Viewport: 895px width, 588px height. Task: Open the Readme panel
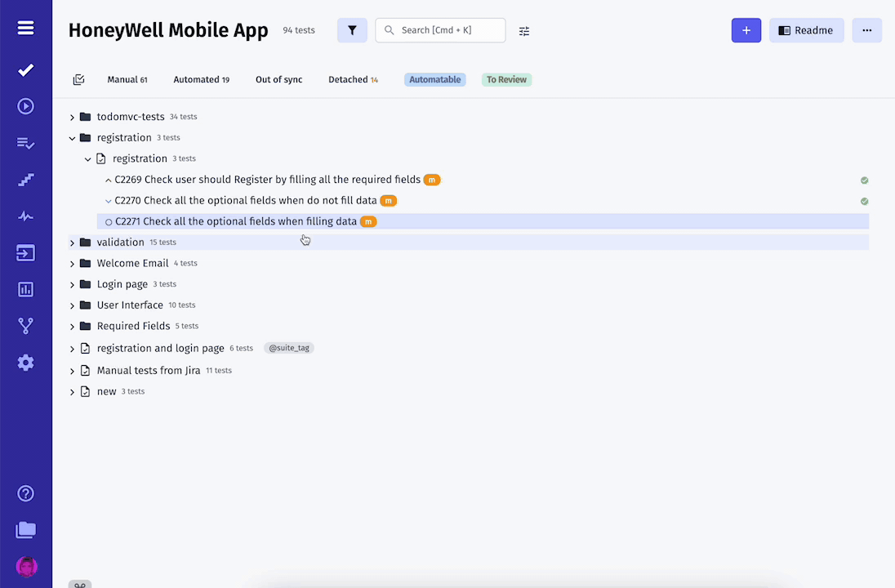807,30
